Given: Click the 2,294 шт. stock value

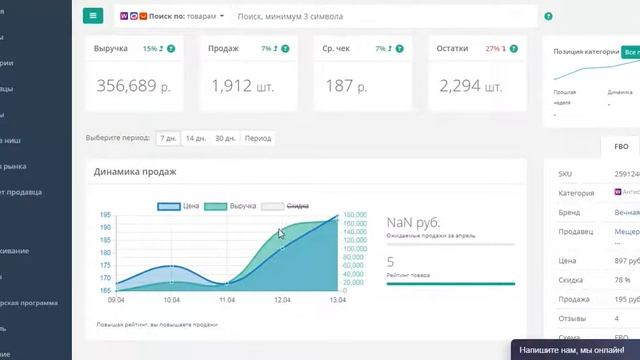Looking at the screenshot, I should [471, 86].
